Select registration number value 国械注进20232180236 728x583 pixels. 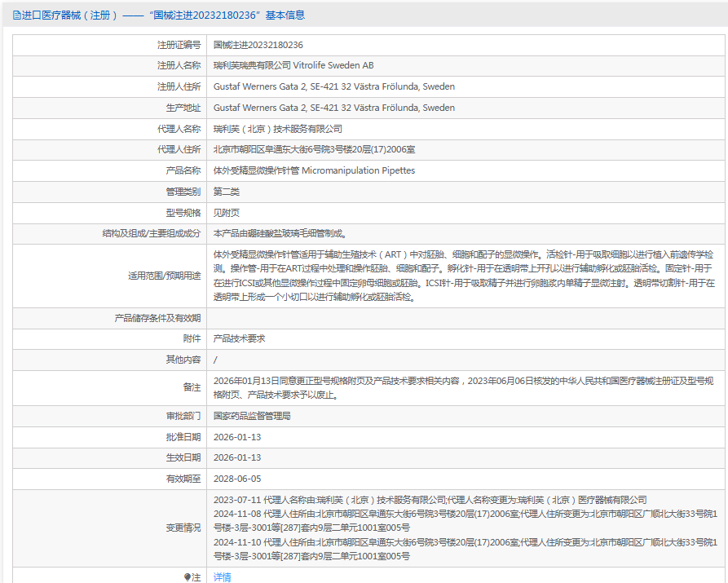click(258, 45)
